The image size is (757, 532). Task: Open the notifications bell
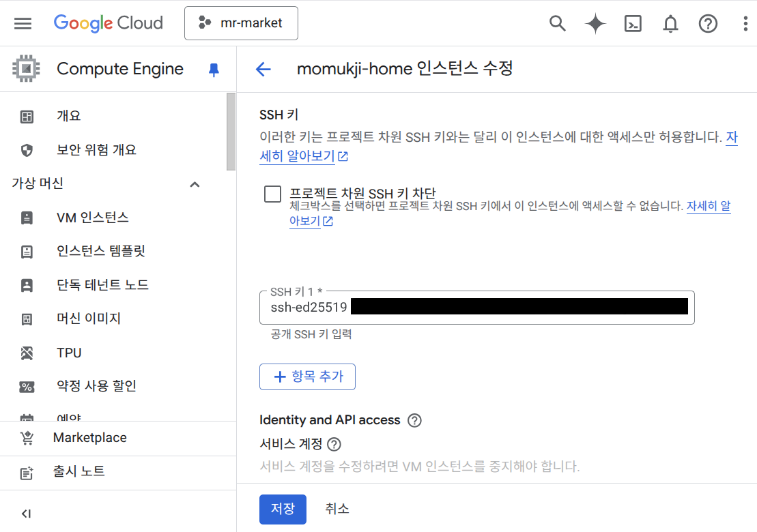[670, 23]
